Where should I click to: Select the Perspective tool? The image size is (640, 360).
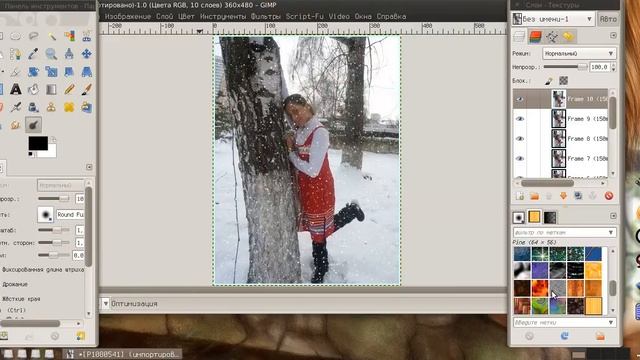pyautogui.click(x=87, y=72)
